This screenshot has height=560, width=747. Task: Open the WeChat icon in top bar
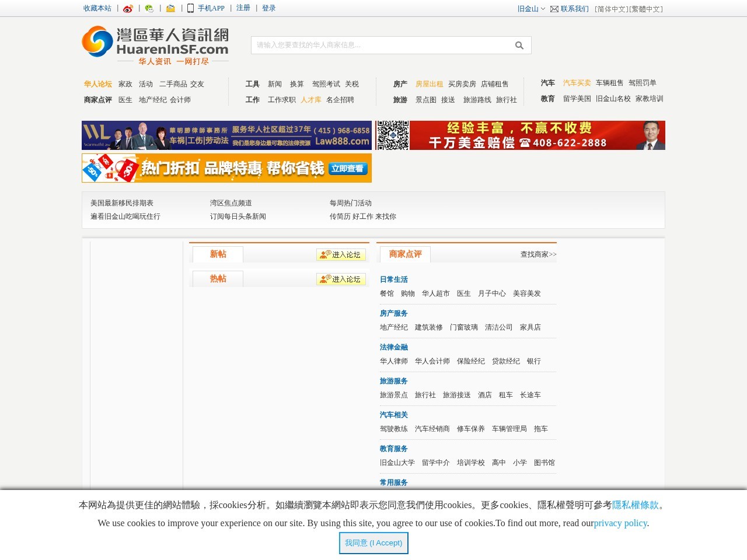(149, 9)
